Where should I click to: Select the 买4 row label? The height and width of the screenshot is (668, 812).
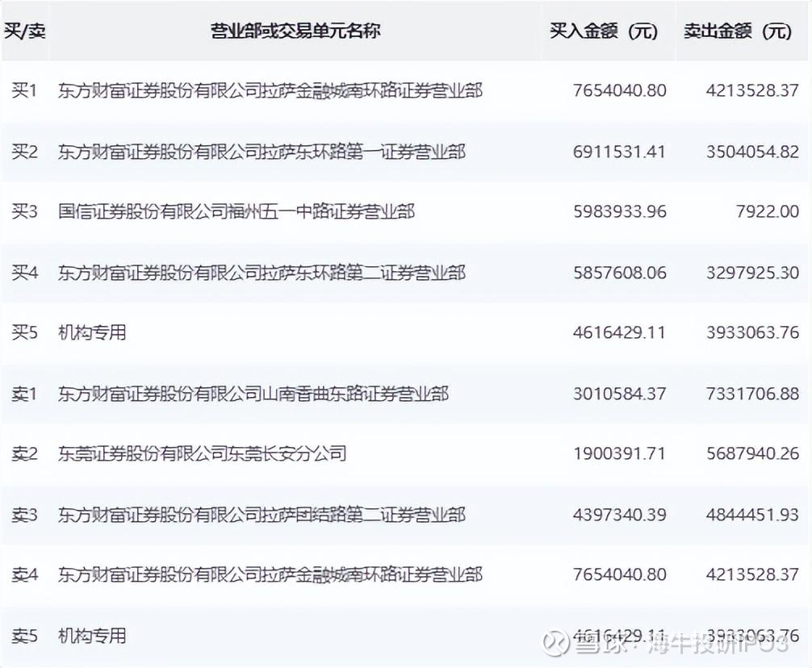(x=25, y=272)
